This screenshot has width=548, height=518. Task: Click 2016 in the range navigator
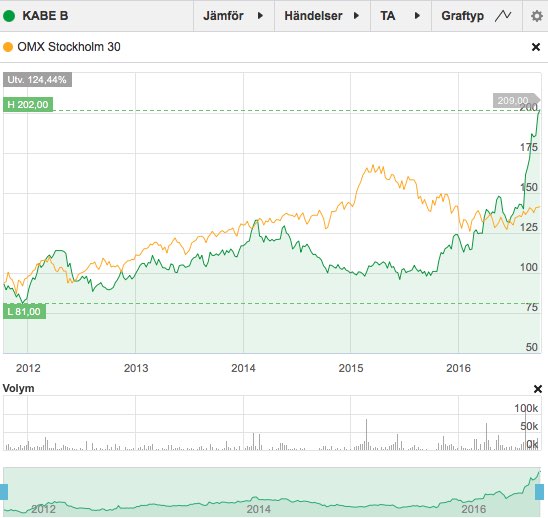pyautogui.click(x=474, y=509)
